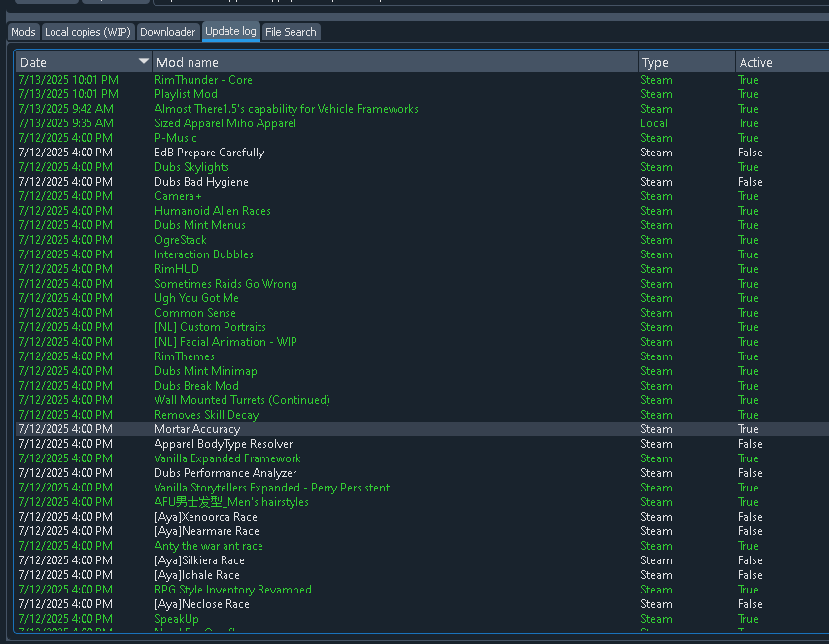Sort by the Mod name column header

(395, 62)
